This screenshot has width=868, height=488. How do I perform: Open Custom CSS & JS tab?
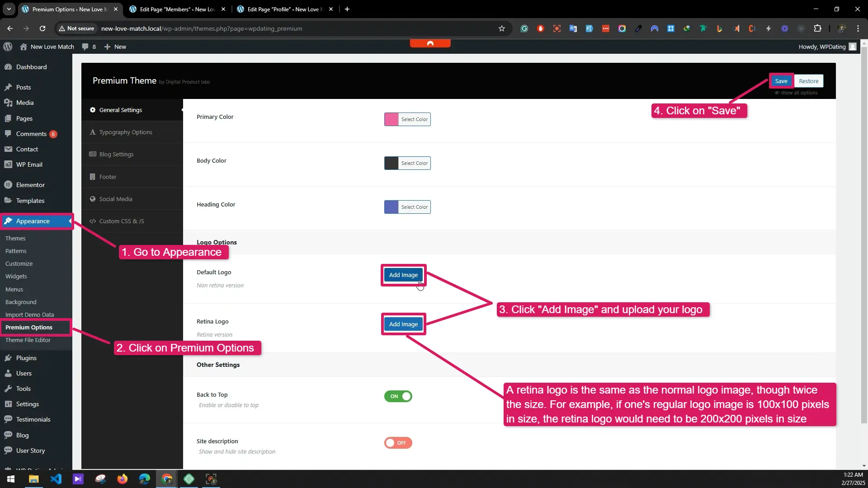(x=132, y=221)
